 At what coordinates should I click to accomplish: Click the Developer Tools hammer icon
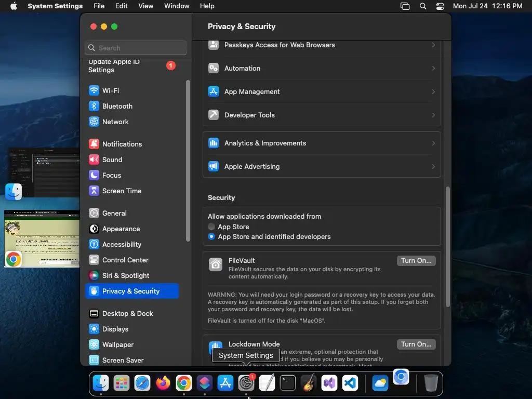tap(214, 115)
